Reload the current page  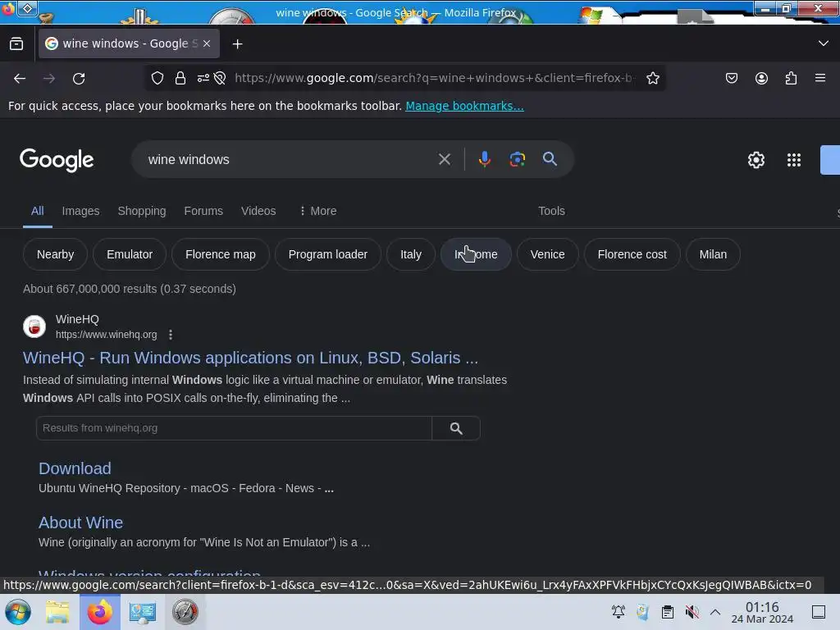coord(79,79)
